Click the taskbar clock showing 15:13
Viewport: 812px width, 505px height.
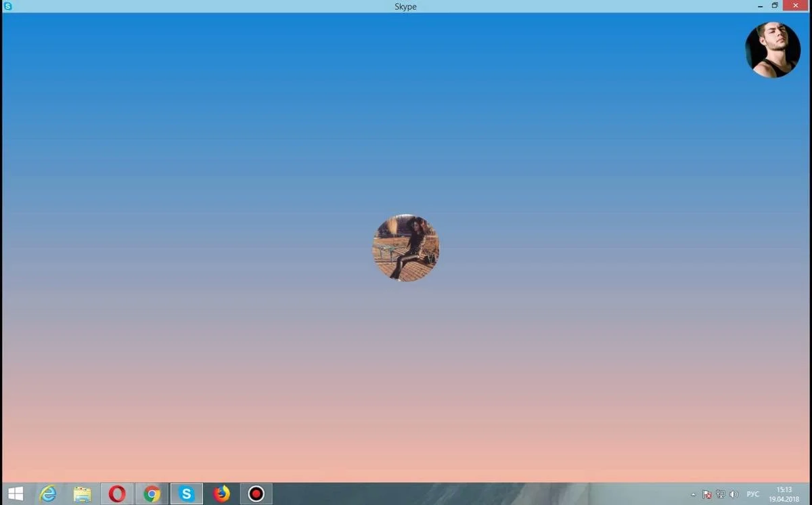pos(784,494)
